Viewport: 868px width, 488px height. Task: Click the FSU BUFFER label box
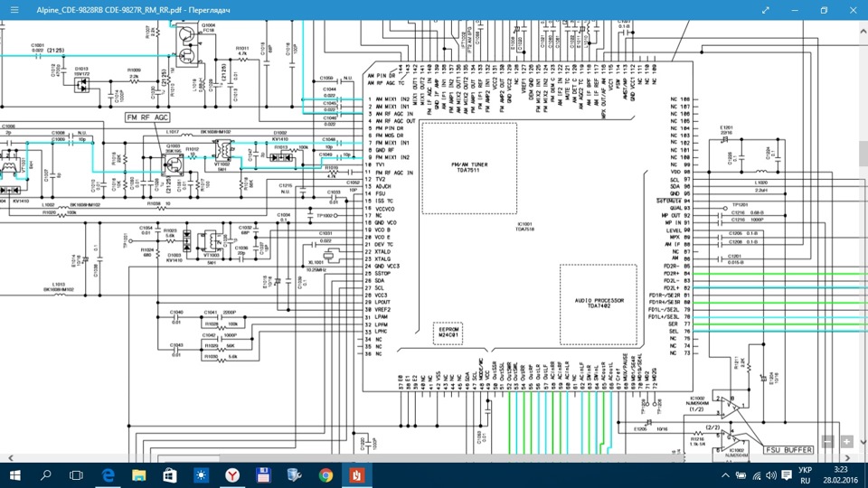(788, 450)
